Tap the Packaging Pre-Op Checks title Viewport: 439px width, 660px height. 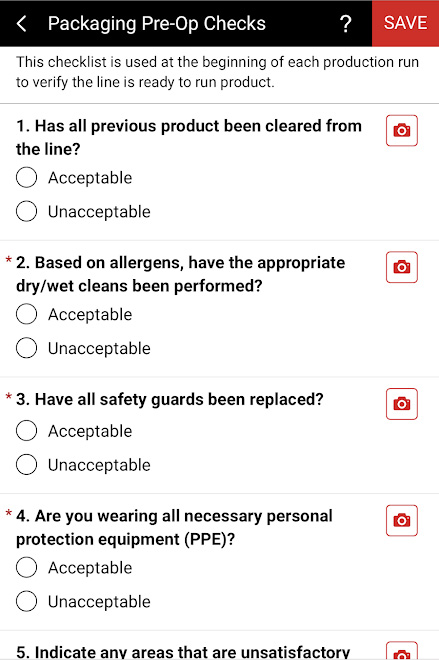click(x=157, y=24)
